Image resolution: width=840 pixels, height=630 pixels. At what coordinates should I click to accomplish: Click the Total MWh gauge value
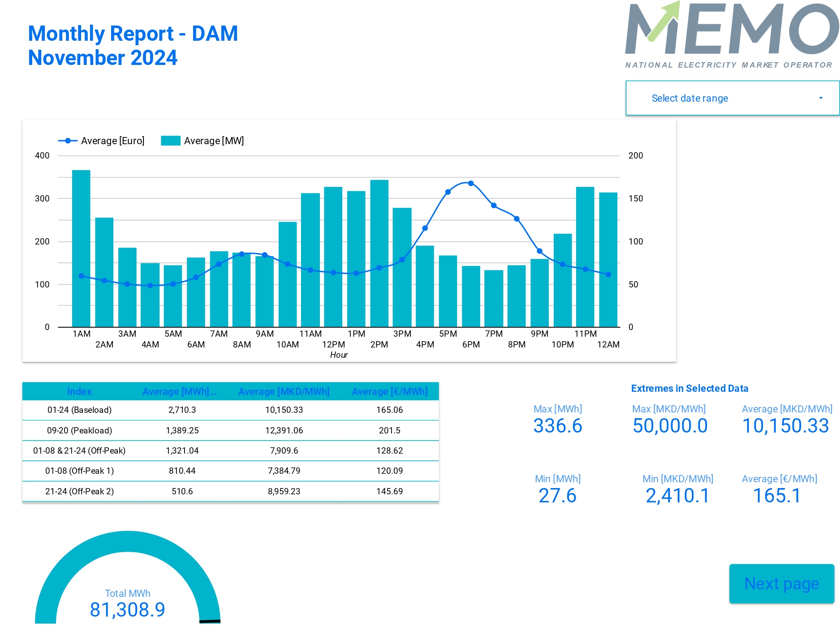128,609
